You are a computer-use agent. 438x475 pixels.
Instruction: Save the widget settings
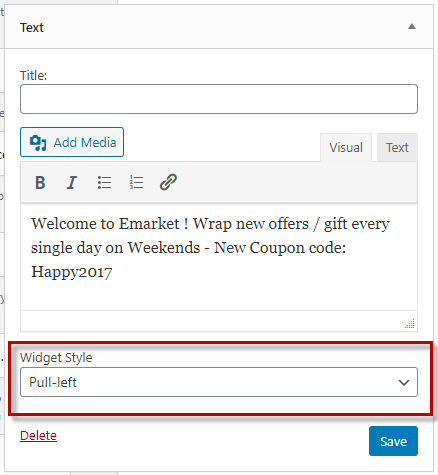393,441
